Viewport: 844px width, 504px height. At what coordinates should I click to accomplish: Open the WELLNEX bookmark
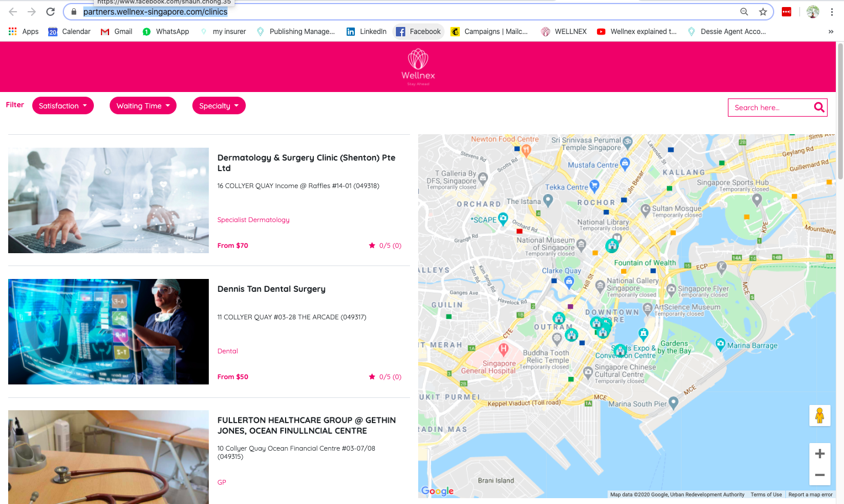coord(564,32)
